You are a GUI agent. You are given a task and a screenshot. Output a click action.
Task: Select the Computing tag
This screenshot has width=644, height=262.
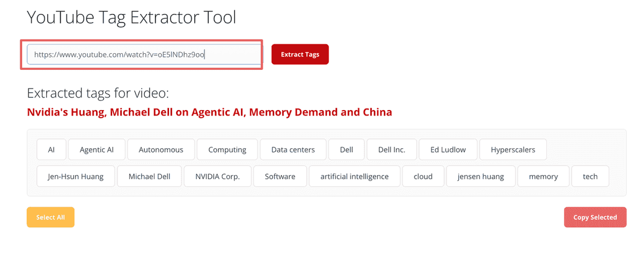click(227, 149)
